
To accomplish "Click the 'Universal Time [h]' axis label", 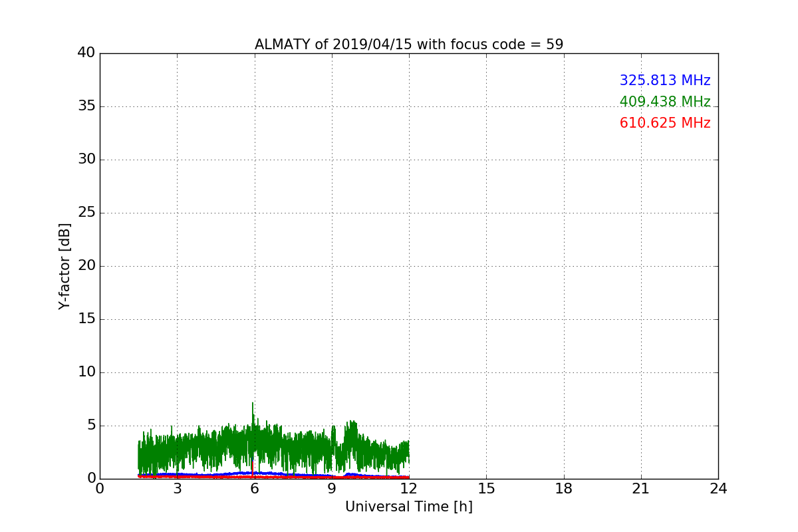I will coord(409,507).
